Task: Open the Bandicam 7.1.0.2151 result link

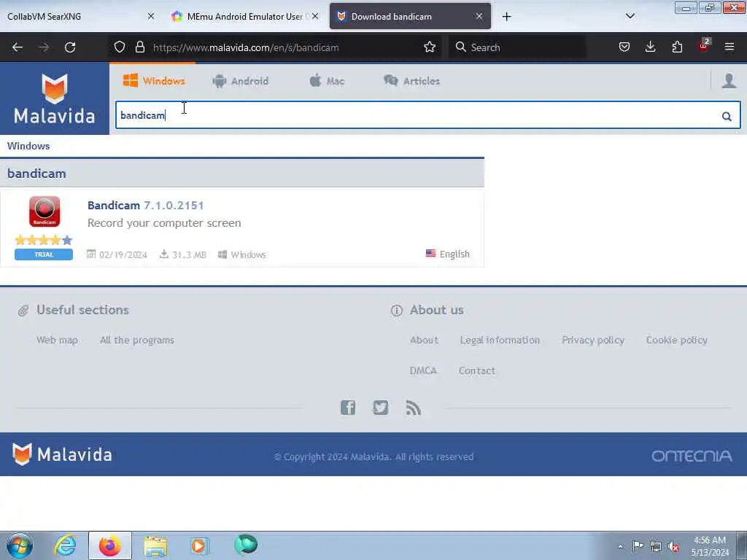Action: [x=146, y=205]
